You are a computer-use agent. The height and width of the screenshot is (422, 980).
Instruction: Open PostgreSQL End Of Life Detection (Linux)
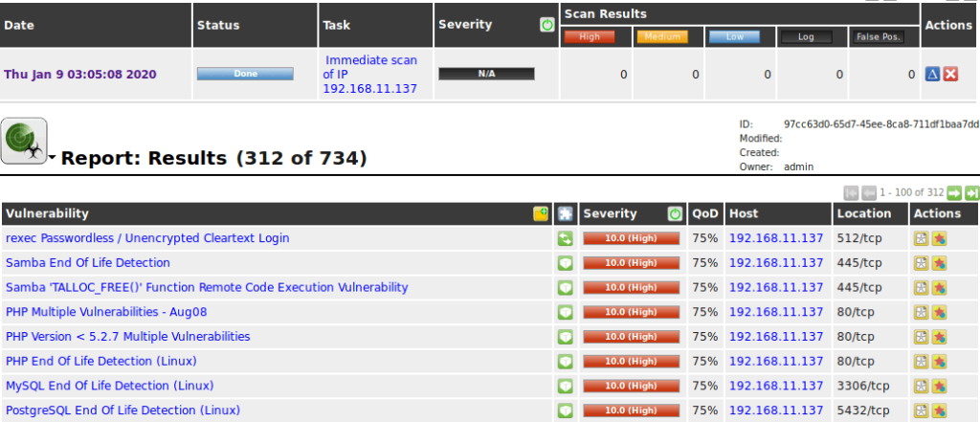[x=123, y=411]
